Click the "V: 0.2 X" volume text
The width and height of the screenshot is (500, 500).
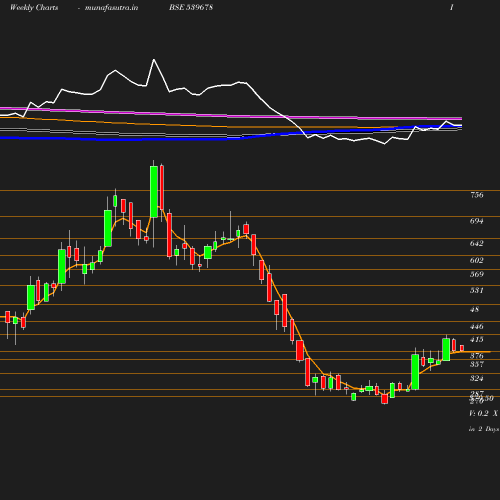483,413
